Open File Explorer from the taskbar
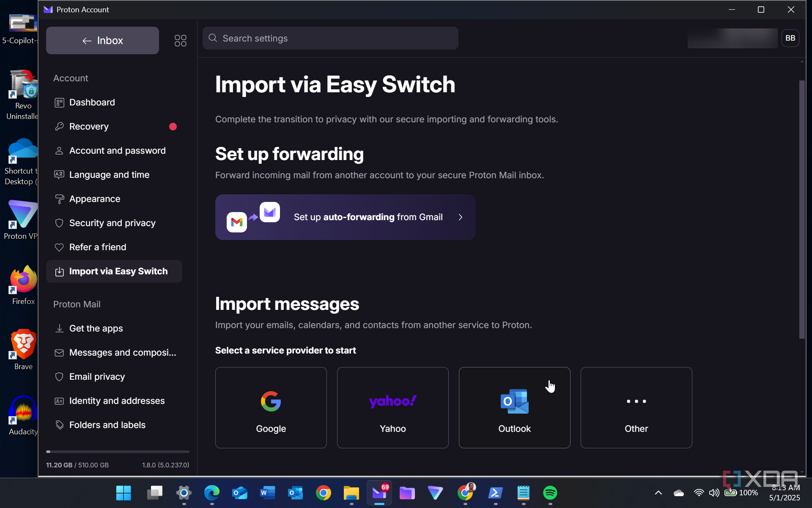 [351, 493]
